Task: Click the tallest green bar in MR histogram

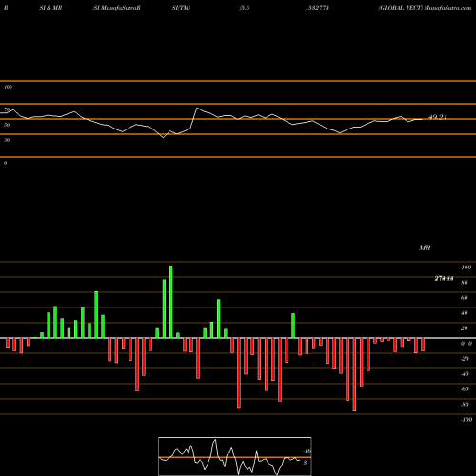Action: (x=171, y=302)
